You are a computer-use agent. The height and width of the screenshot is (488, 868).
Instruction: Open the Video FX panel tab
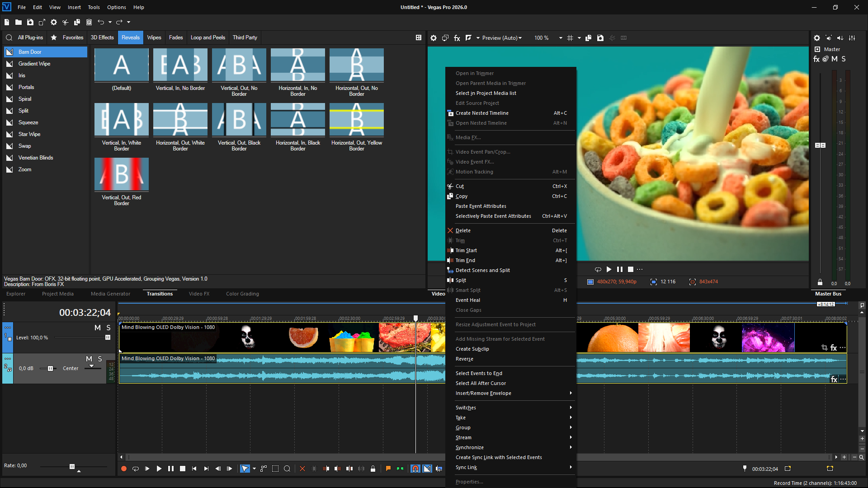pyautogui.click(x=199, y=294)
